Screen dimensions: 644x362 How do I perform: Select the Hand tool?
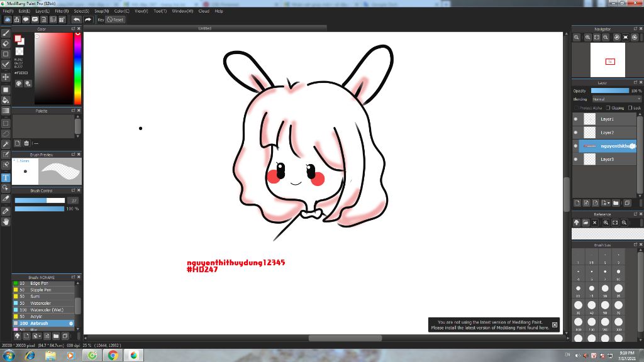(6, 222)
